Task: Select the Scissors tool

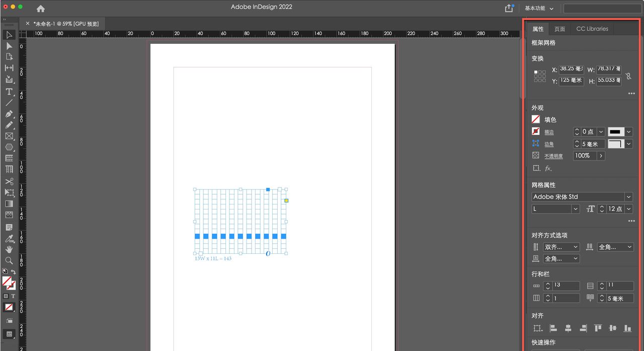Action: (9, 181)
